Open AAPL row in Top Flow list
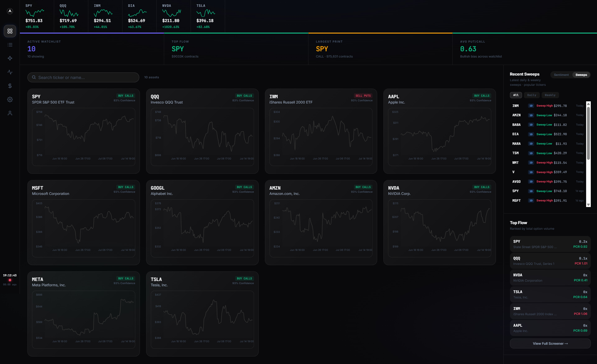Screen dimensions: 597x364 550,328
